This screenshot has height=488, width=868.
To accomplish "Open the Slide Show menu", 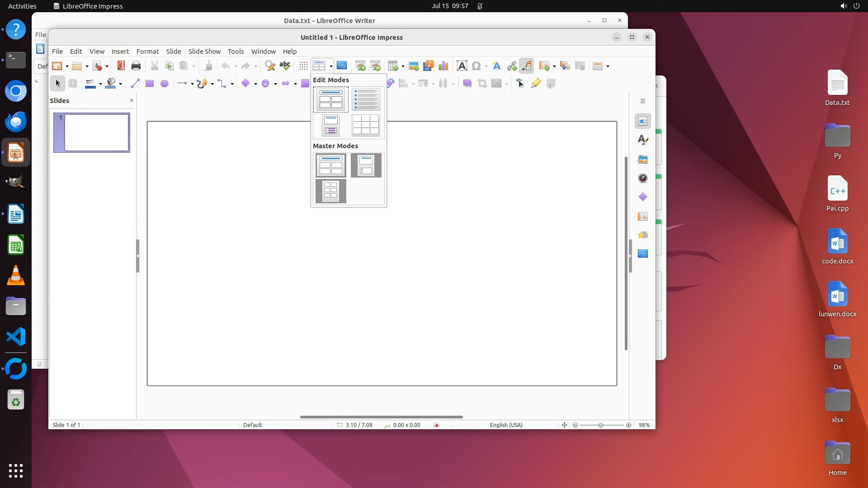I will pyautogui.click(x=204, y=52).
